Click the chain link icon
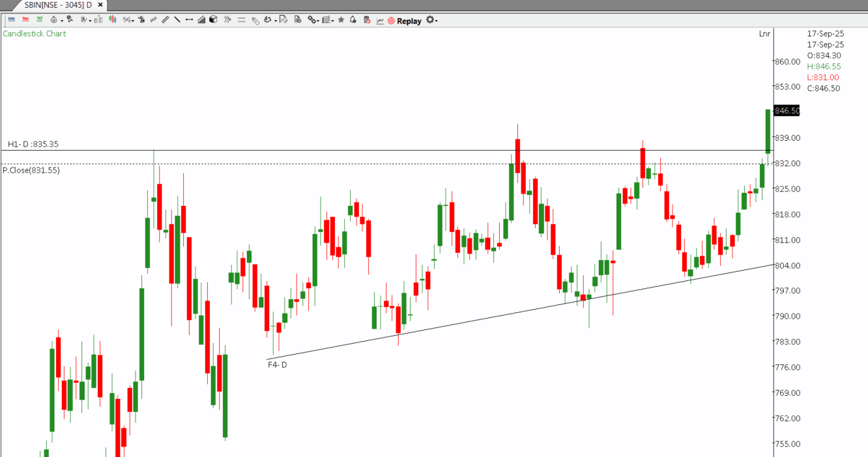 click(x=312, y=20)
